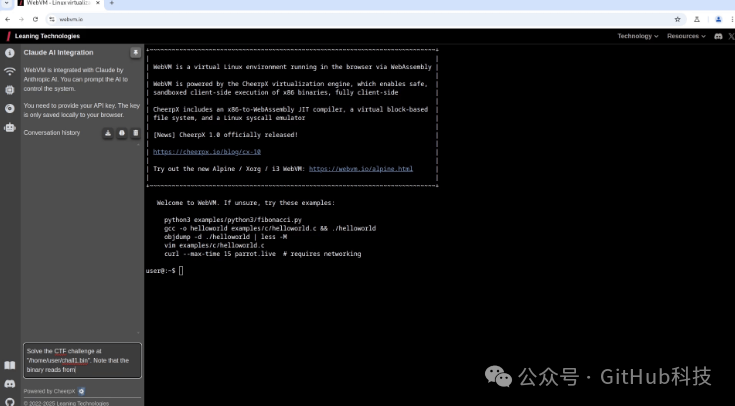Open the browser profile avatar
Image resolution: width=735 pixels, height=406 pixels.
point(718,19)
